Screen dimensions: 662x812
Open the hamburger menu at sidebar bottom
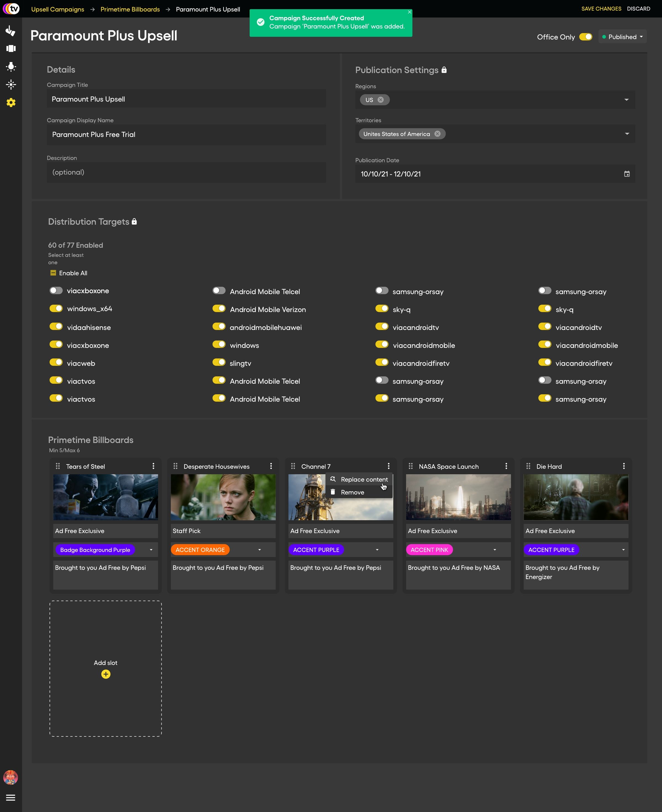[x=11, y=797]
